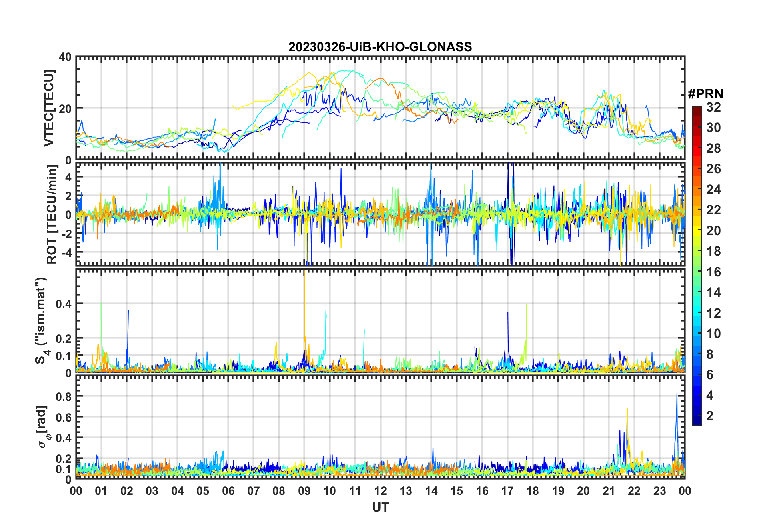The height and width of the screenshot is (532, 761).
Task: Click colorbar tick label 14
Action: 713,292
